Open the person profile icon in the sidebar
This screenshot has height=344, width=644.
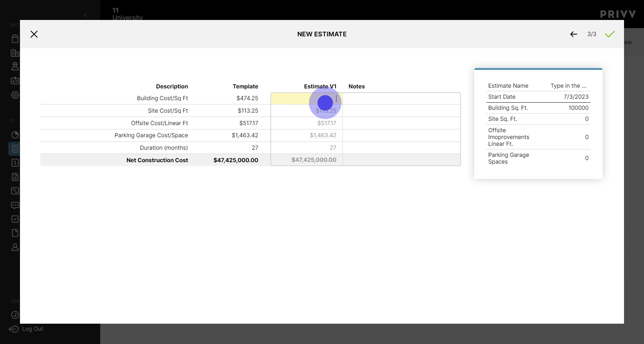point(15,247)
